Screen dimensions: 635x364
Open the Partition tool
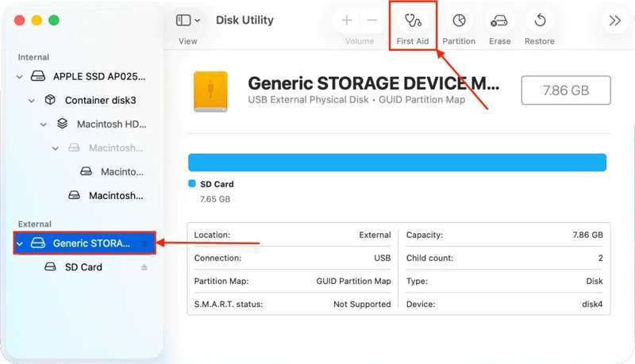459,21
